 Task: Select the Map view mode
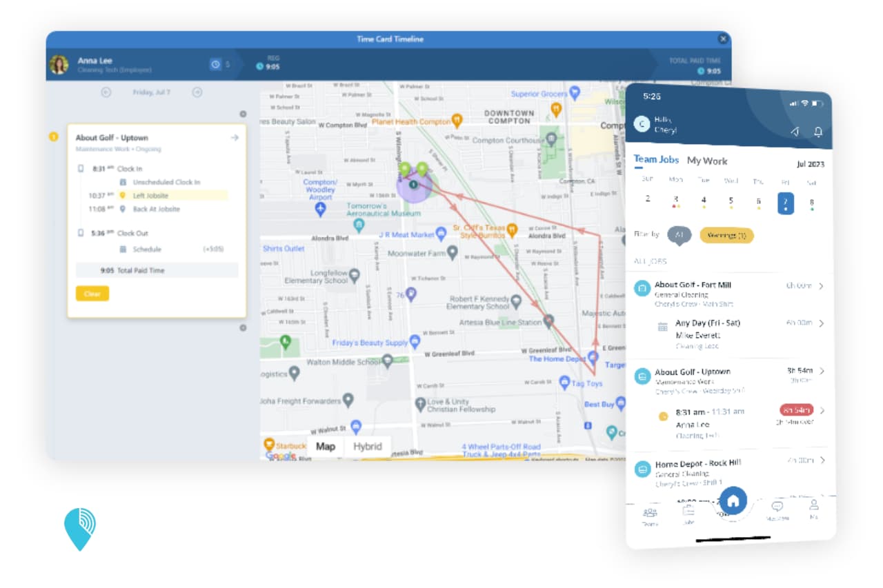click(326, 446)
